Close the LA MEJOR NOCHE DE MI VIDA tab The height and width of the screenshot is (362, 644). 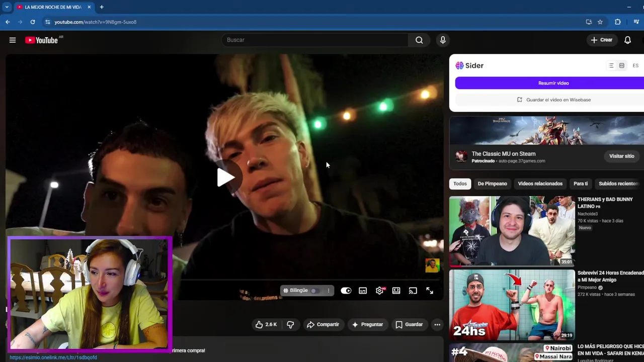(x=89, y=7)
